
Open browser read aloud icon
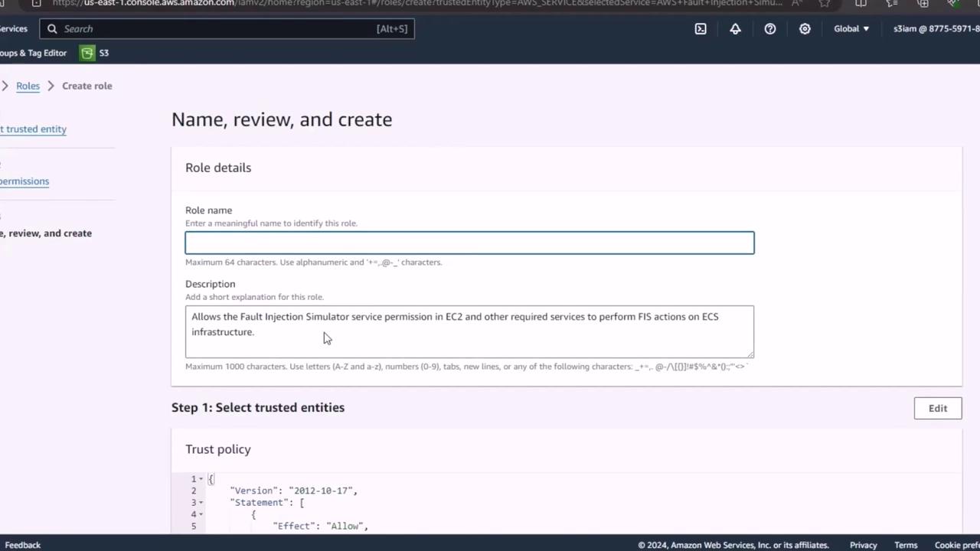[x=797, y=3]
